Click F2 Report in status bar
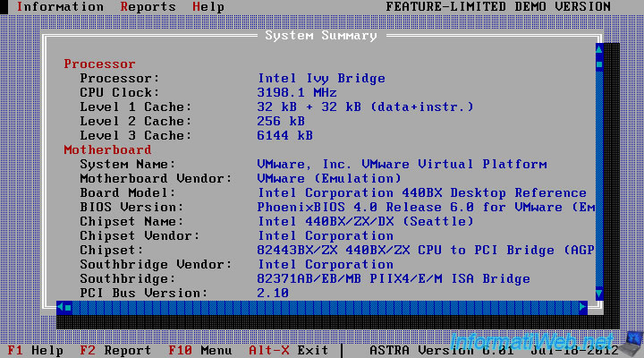 [115, 350]
